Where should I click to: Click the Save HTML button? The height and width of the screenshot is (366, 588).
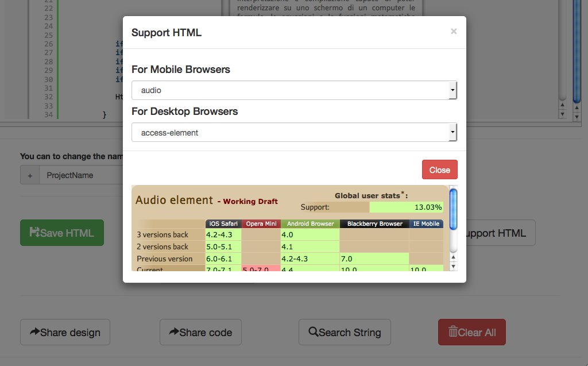pos(62,233)
